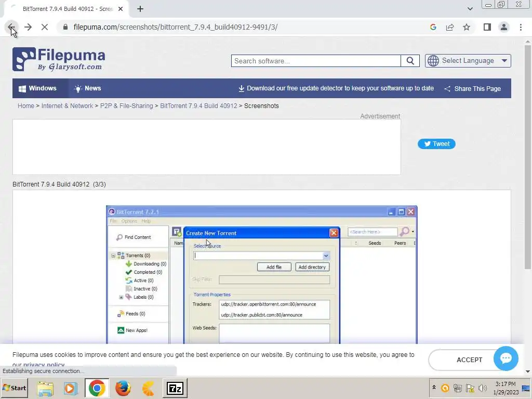Viewport: 532px width, 399px height.
Task: Open the chat bubble widget
Action: click(506, 358)
